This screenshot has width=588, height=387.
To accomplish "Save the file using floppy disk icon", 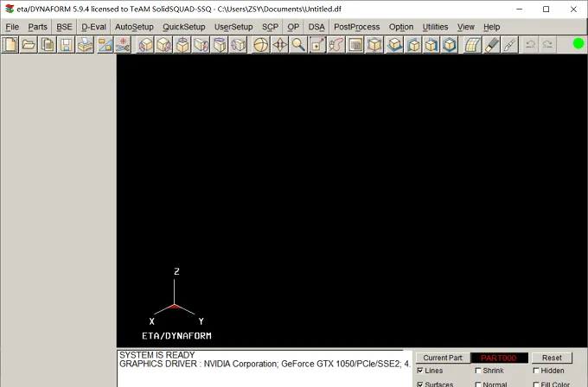I will [66, 45].
